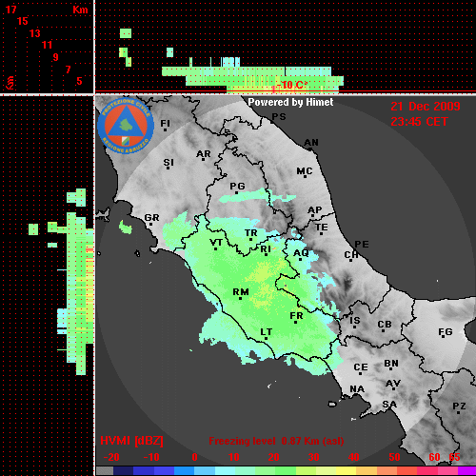Click the VT city label on the map

216,243
